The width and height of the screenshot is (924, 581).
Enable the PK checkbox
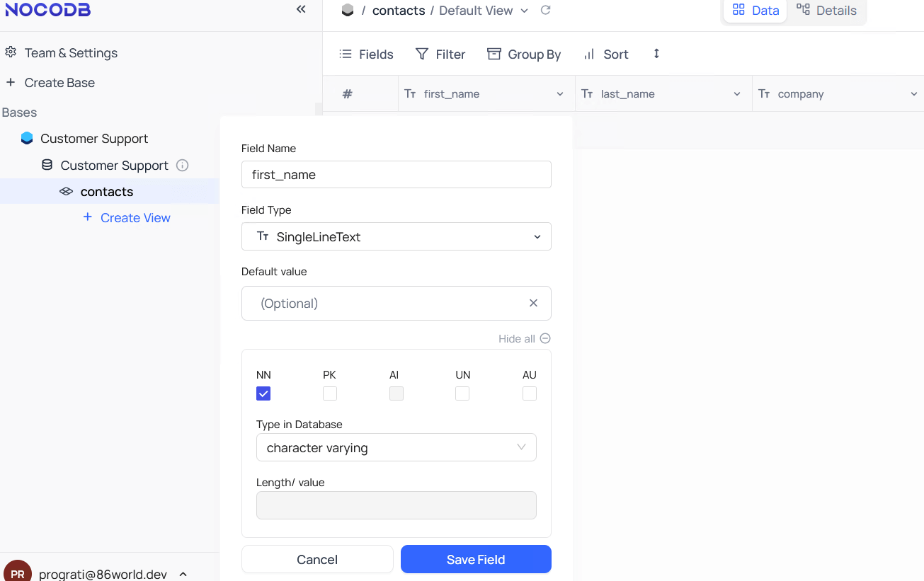point(330,393)
